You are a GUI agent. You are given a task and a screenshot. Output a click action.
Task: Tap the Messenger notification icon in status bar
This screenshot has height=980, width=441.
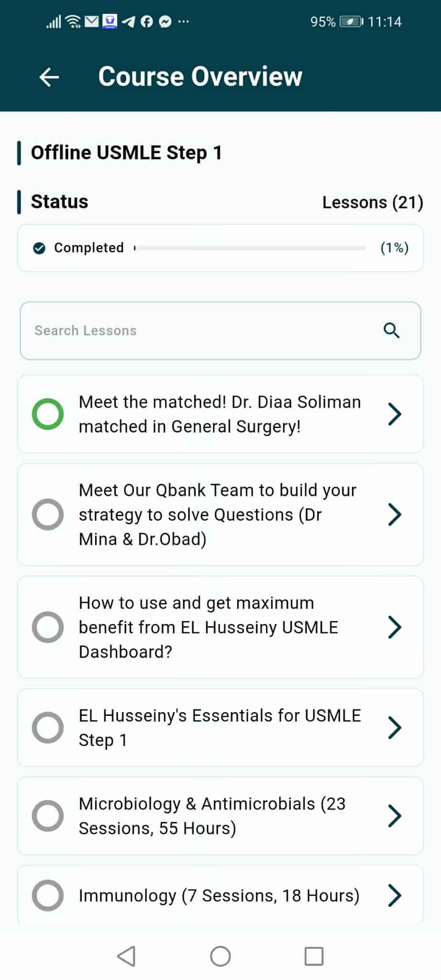click(165, 22)
